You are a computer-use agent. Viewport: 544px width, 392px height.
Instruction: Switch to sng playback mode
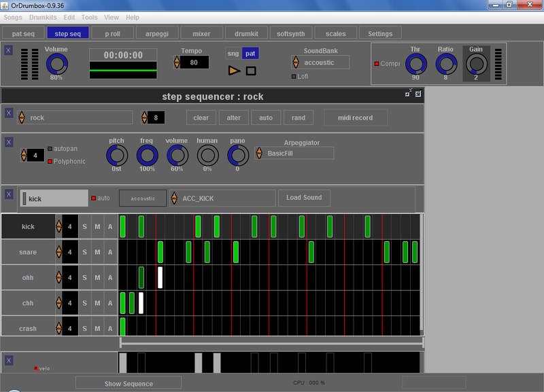click(233, 54)
